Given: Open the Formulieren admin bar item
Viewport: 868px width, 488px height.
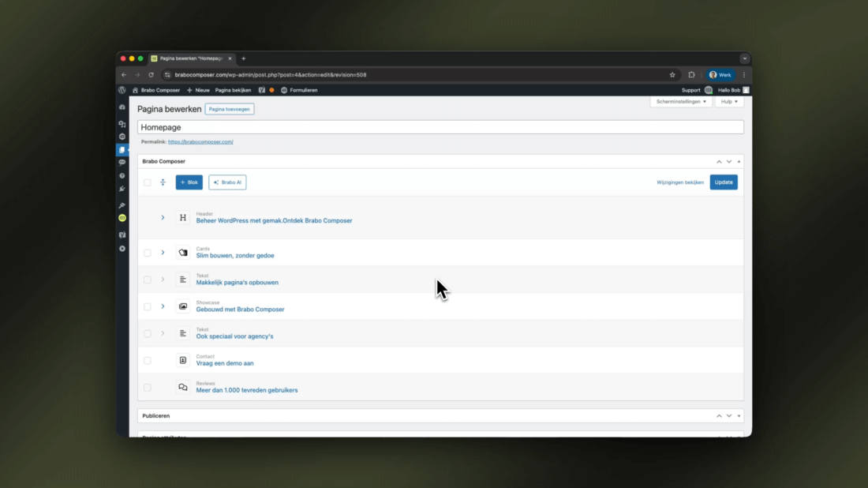Looking at the screenshot, I should point(299,90).
